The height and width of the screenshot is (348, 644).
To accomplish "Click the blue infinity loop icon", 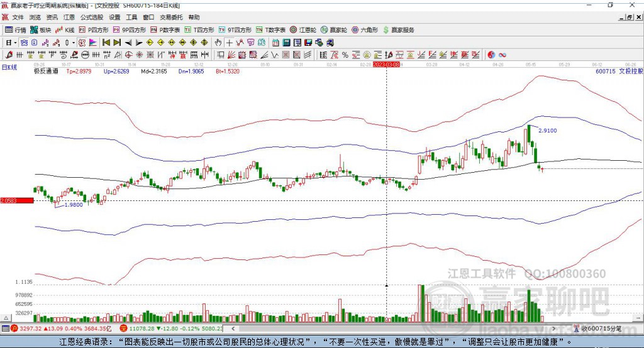I will [502, 55].
